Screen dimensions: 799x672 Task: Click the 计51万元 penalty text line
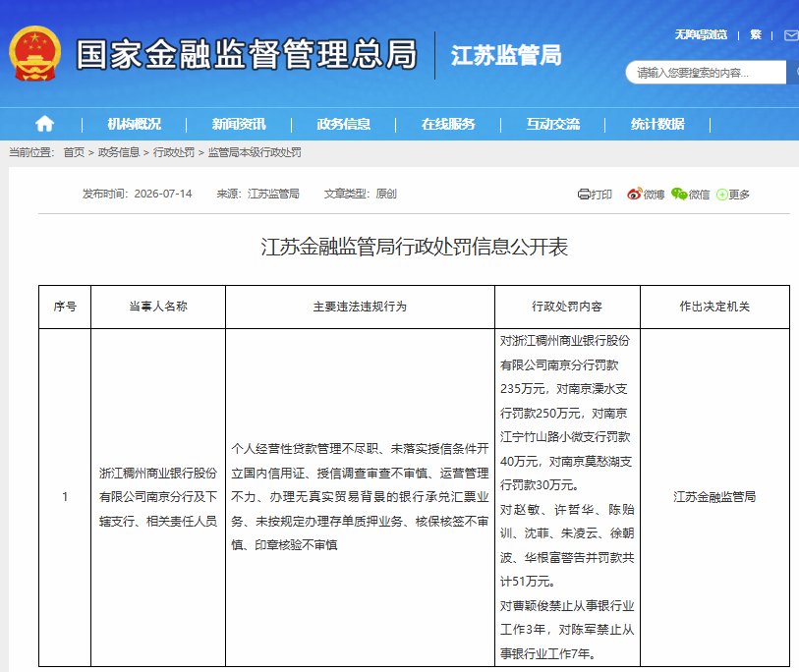pyautogui.click(x=528, y=582)
